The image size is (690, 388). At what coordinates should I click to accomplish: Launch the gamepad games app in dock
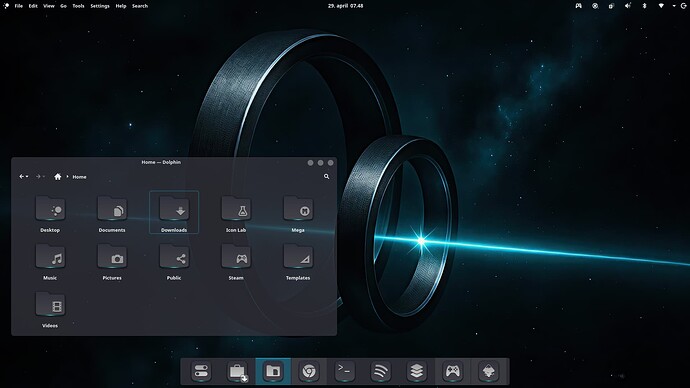click(x=452, y=371)
